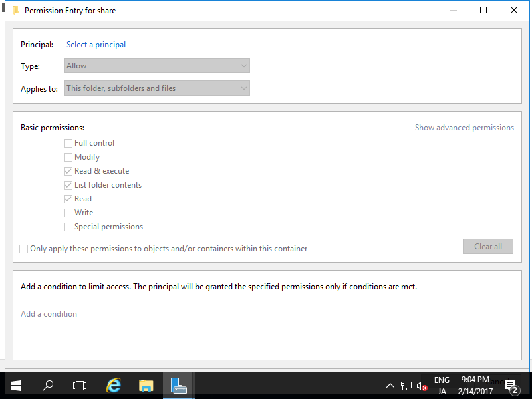This screenshot has height=399, width=532.
Task: Select the Task View icon
Action: (x=80, y=385)
